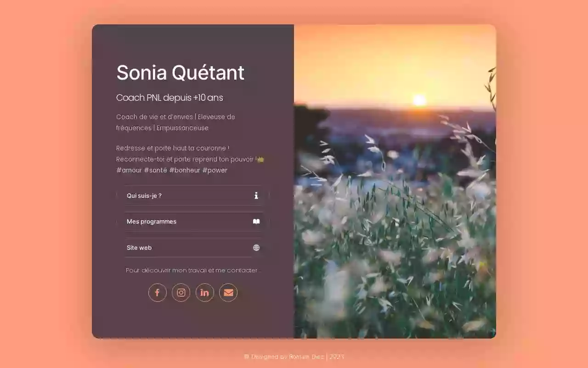The image size is (588, 368).
Task: Click the "Redresse et porte haut ta couronne !" line
Action: 173,148
